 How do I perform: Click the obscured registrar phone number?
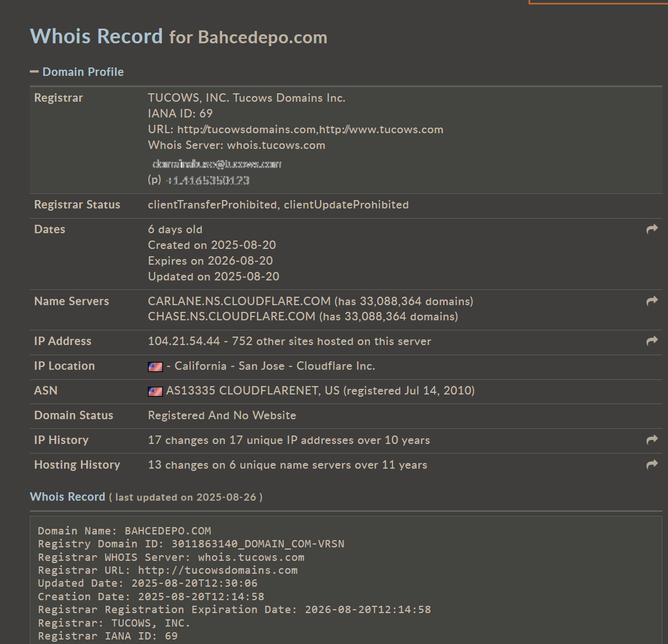(x=207, y=180)
